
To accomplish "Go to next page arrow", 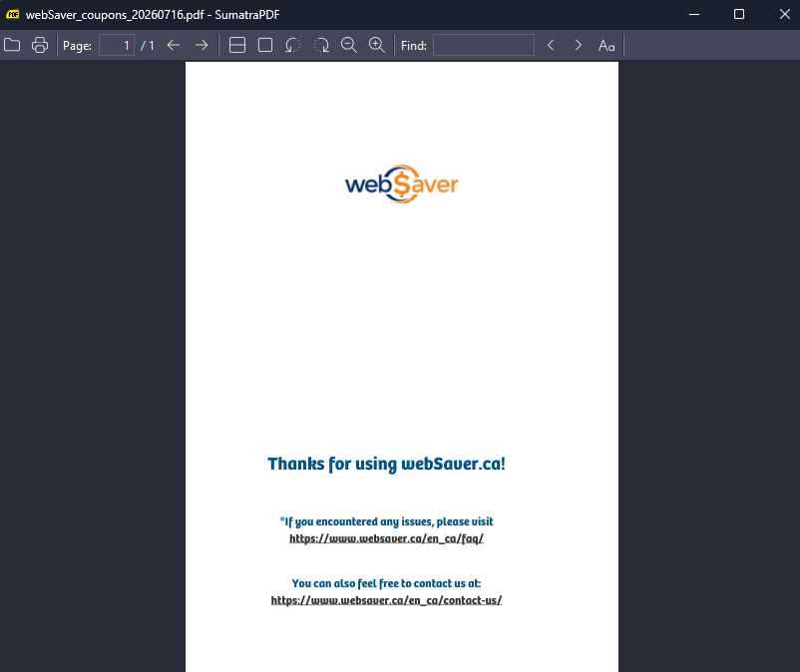I will [x=201, y=46].
